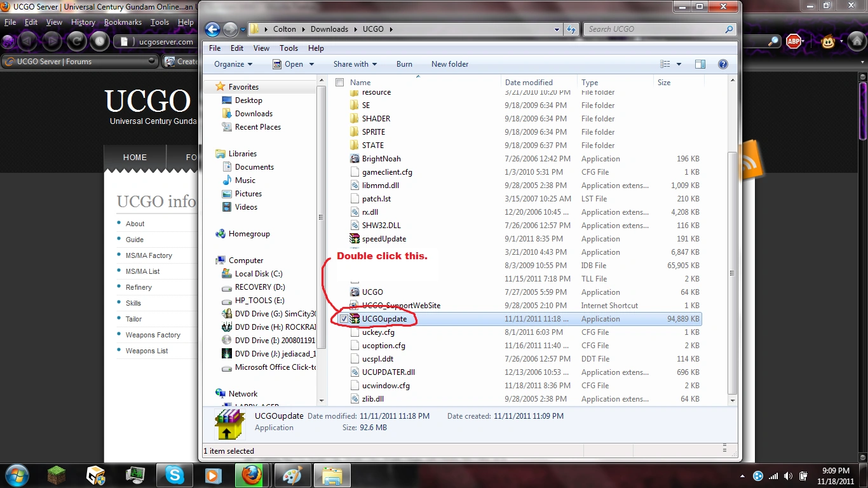The image size is (868, 488).
Task: Expand the view options dropdown arrow
Action: (x=679, y=64)
